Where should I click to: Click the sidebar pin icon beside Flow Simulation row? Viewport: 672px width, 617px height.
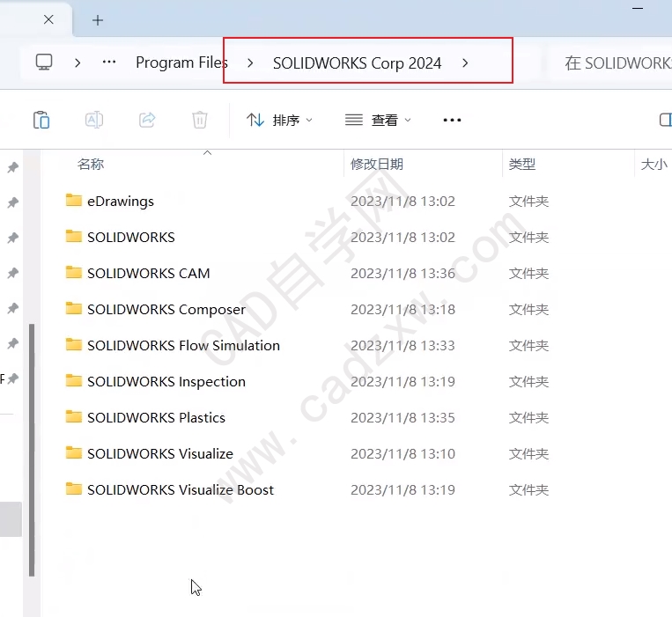point(13,343)
